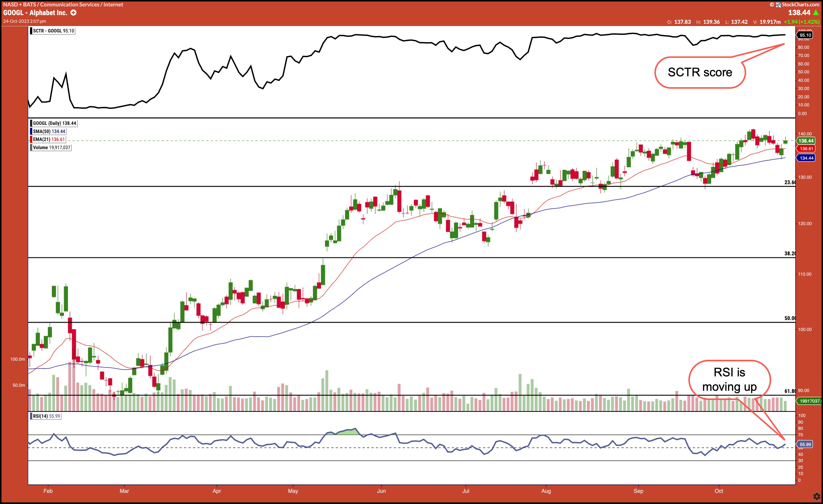The width and height of the screenshot is (823, 504).
Task: Click the Aug label on date axis
Action: point(546,491)
